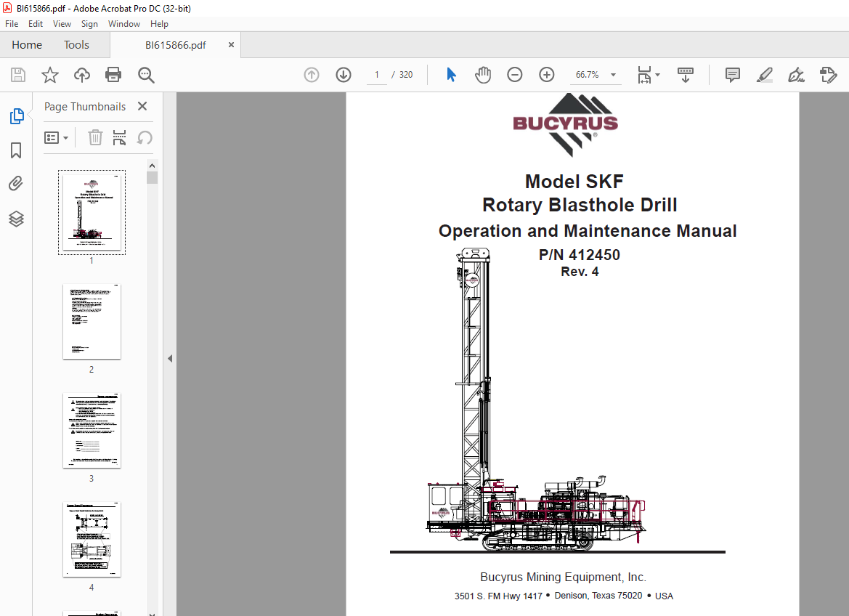
Task: Click the page number input field
Action: [x=377, y=75]
